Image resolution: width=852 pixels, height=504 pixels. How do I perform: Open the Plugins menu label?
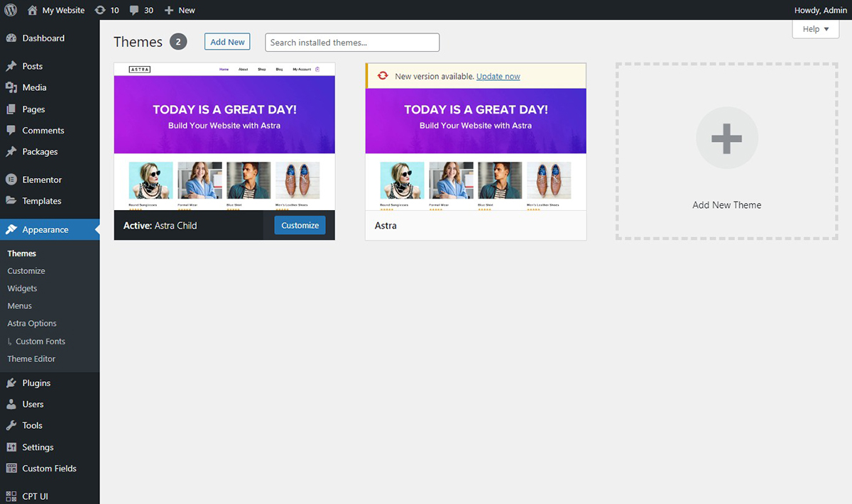(x=36, y=383)
